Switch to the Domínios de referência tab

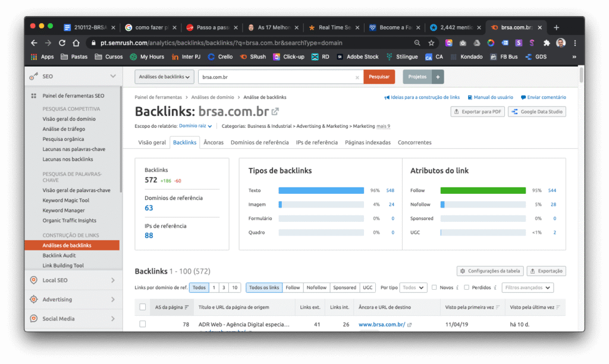[259, 143]
